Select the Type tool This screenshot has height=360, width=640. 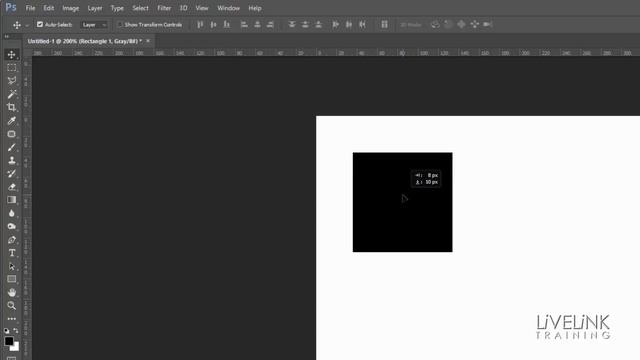[x=11, y=253]
